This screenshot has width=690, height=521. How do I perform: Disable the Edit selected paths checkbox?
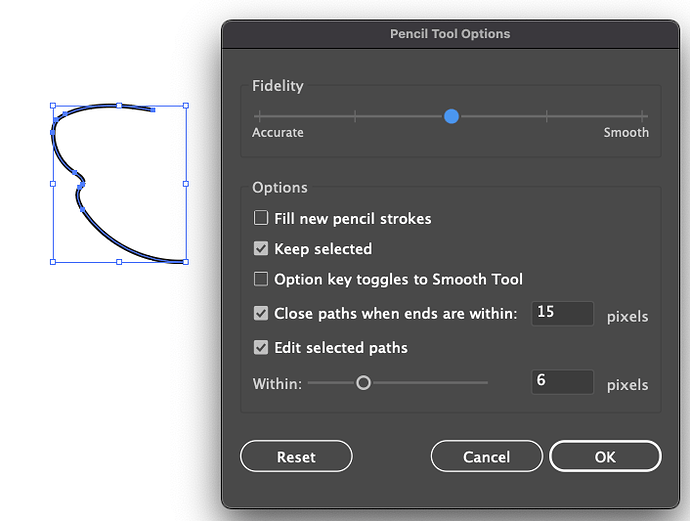pyautogui.click(x=261, y=348)
